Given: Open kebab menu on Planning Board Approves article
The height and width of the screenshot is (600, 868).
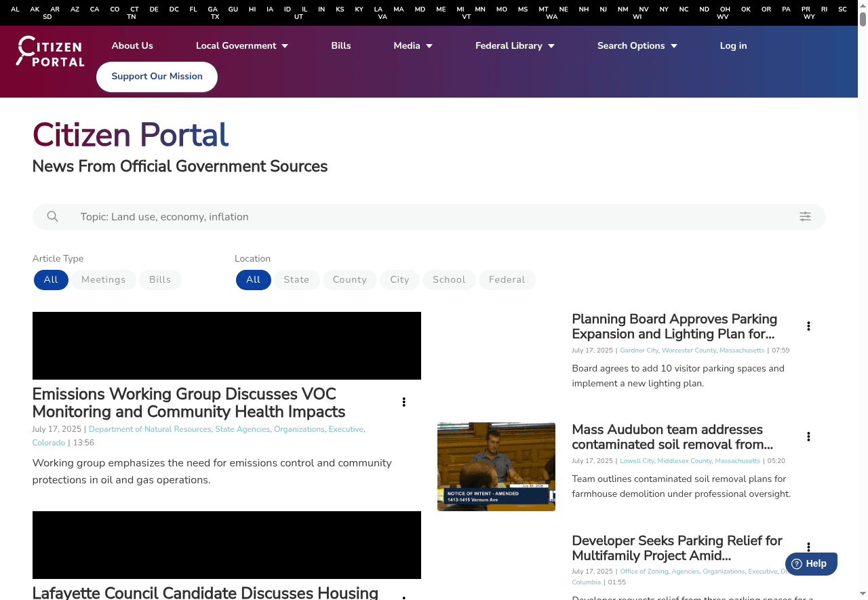Looking at the screenshot, I should point(808,325).
